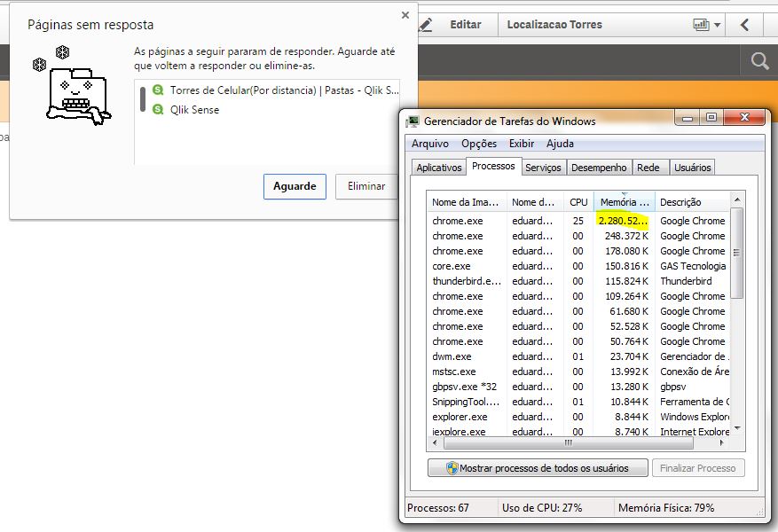Sort by CPU column header
Screen dimensions: 778x532
tap(578, 202)
